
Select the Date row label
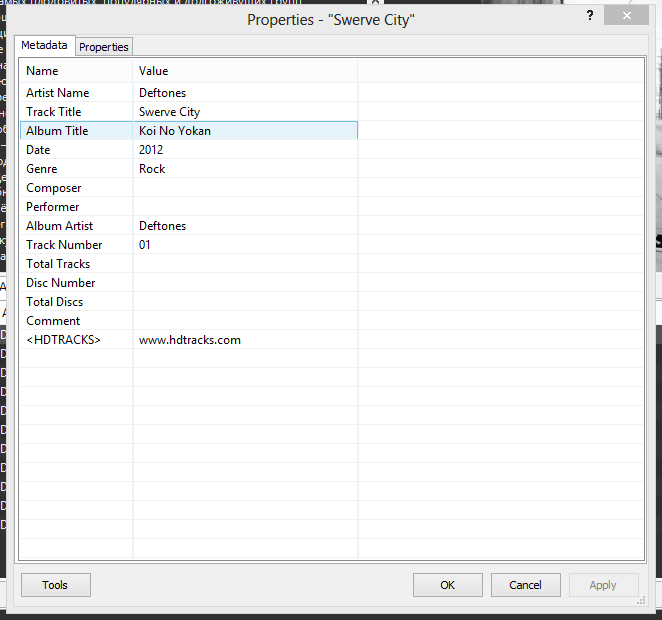tap(38, 150)
